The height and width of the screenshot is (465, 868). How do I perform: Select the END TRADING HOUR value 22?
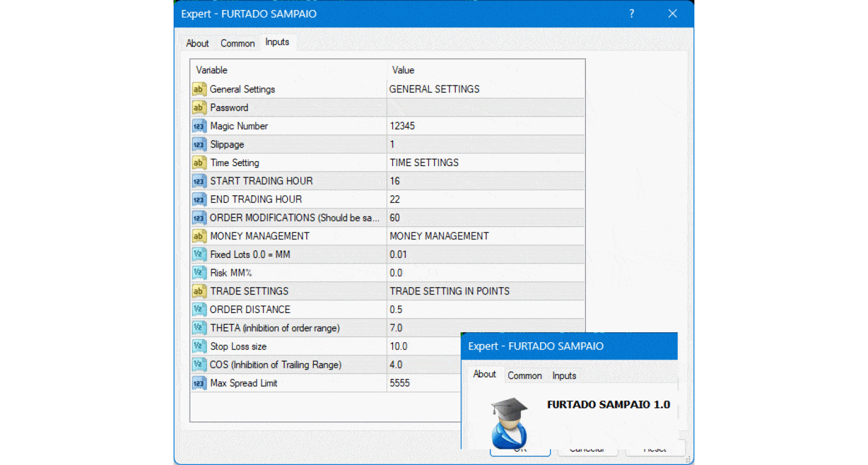click(x=395, y=200)
